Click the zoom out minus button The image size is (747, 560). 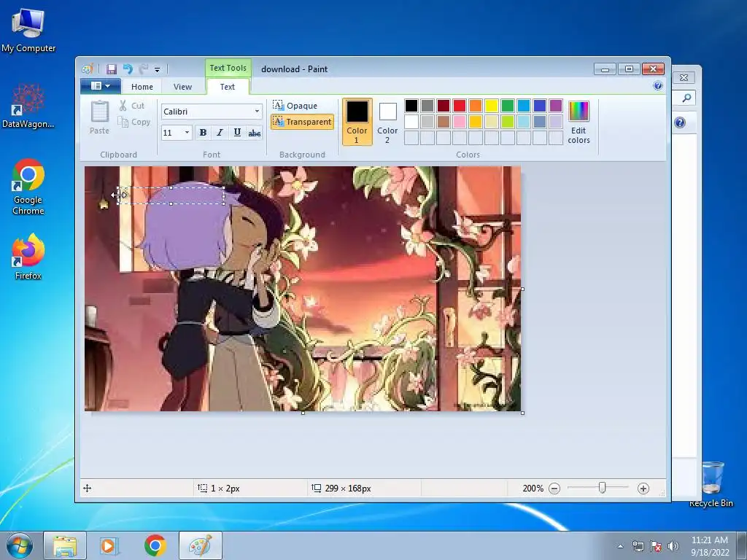point(554,488)
